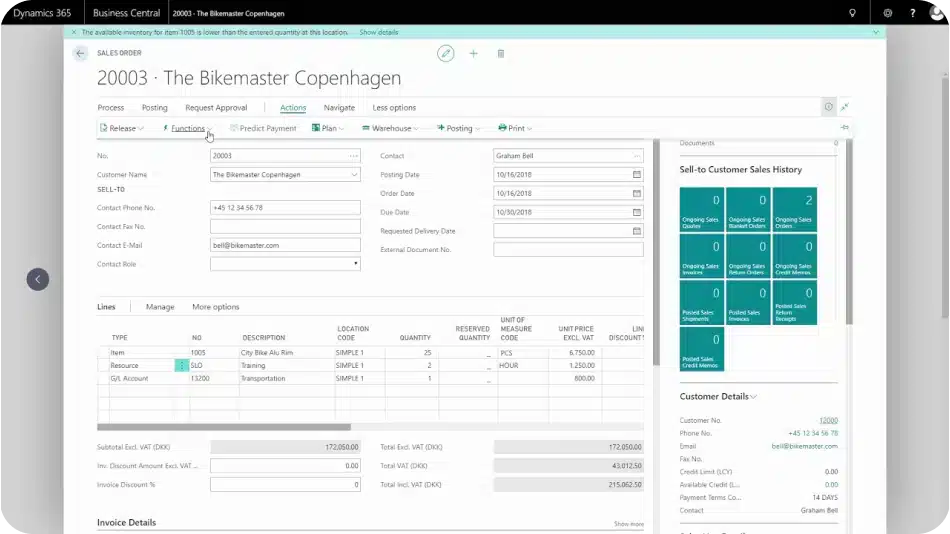Open Posted Sales Shipments tile

click(702, 302)
